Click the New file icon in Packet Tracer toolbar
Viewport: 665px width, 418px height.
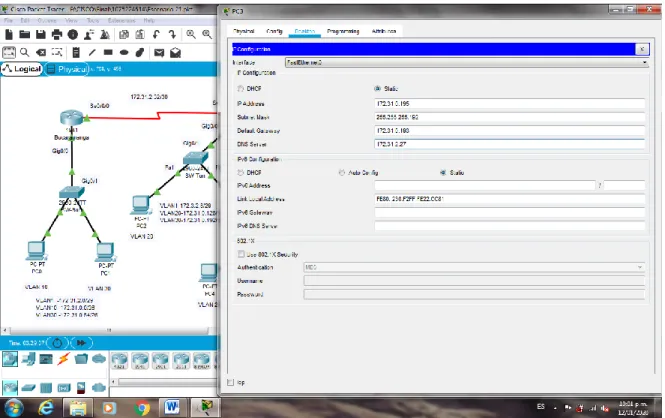click(9, 34)
